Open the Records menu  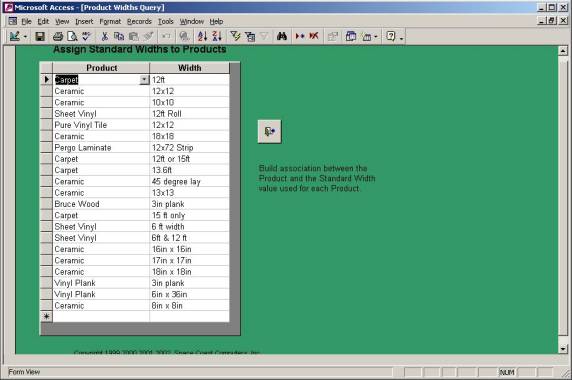(139, 22)
